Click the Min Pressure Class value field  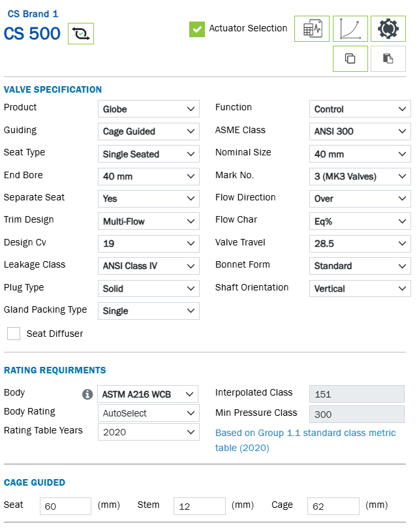coord(357,415)
